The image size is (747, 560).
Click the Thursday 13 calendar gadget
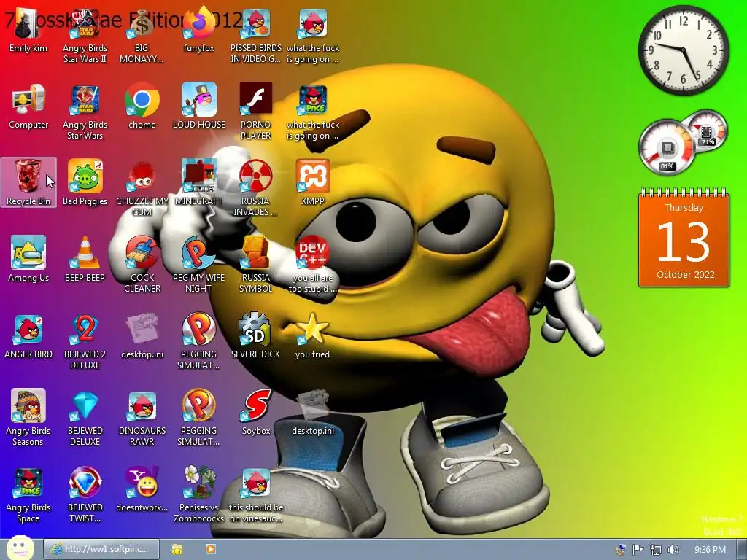[684, 238]
